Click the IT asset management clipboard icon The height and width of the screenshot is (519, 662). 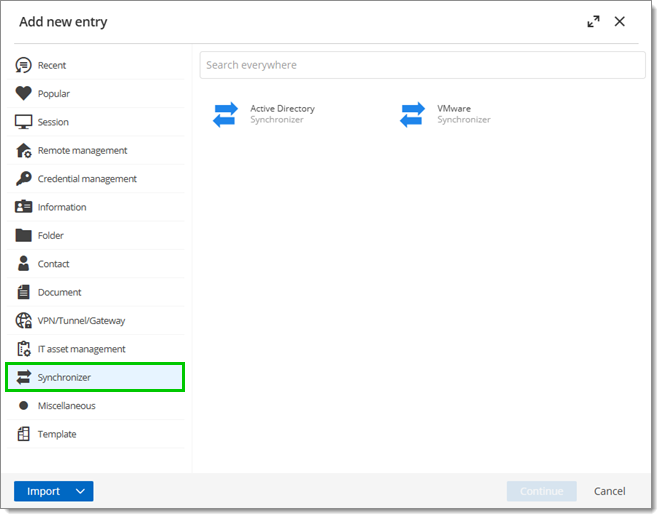24,349
